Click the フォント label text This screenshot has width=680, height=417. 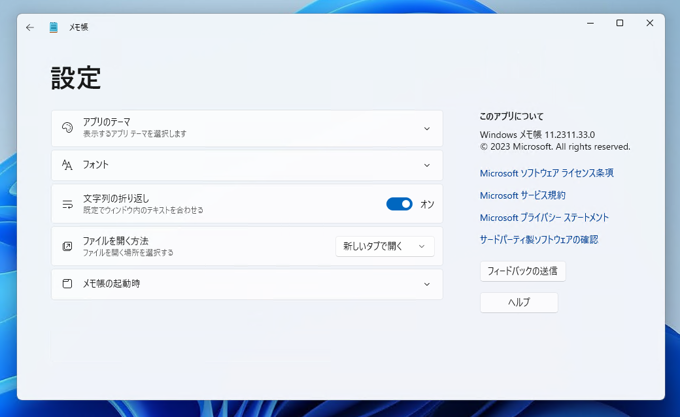pyautogui.click(x=95, y=165)
